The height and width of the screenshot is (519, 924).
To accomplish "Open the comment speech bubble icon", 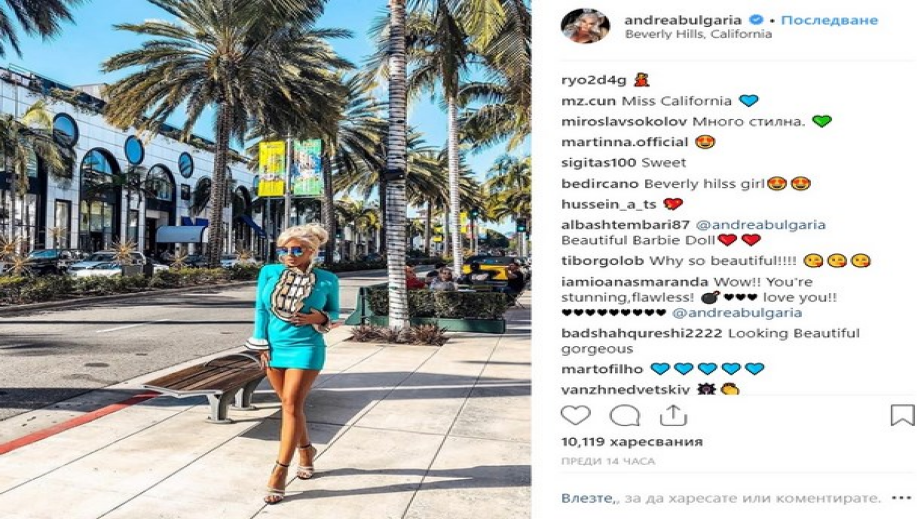I will 625,415.
